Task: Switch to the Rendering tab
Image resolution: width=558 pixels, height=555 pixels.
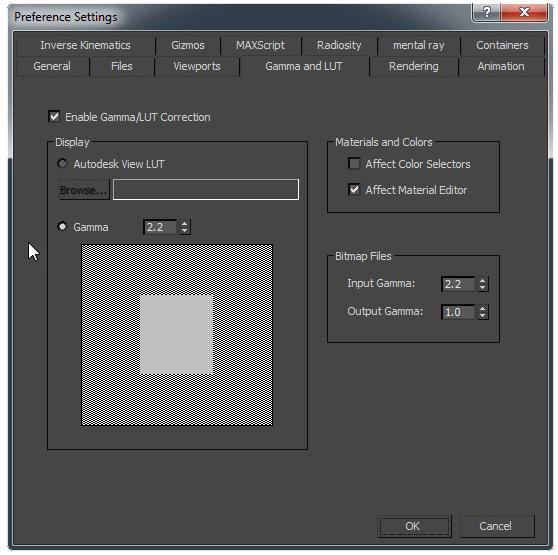Action: tap(414, 66)
